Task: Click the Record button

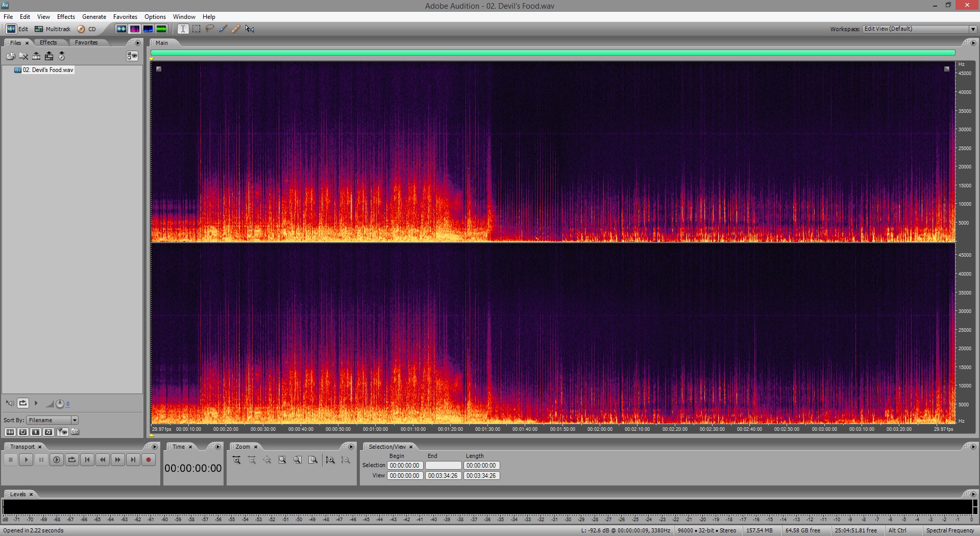Action: click(x=149, y=460)
